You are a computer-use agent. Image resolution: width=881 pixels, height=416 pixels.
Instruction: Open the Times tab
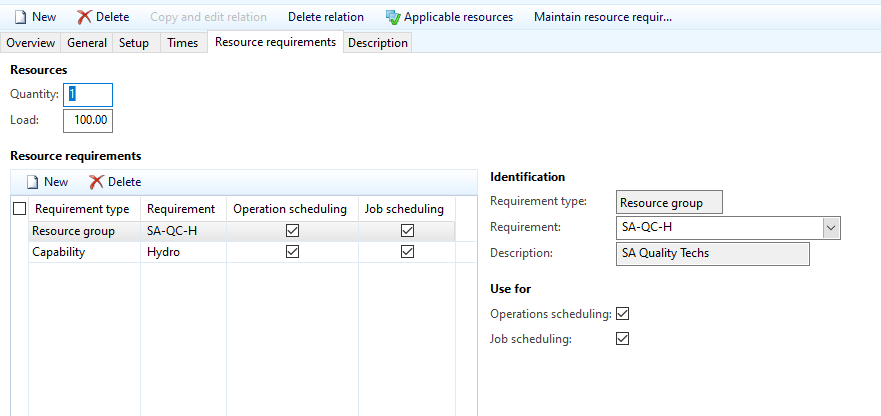[x=183, y=43]
